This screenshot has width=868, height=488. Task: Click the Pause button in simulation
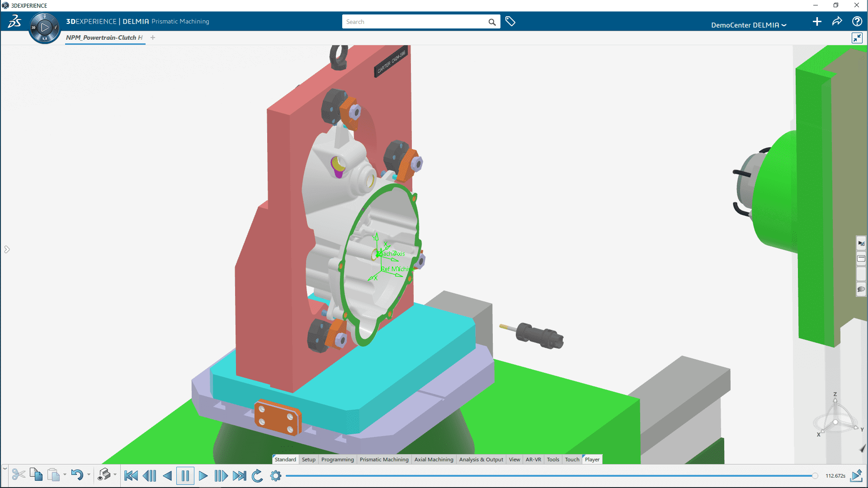185,475
